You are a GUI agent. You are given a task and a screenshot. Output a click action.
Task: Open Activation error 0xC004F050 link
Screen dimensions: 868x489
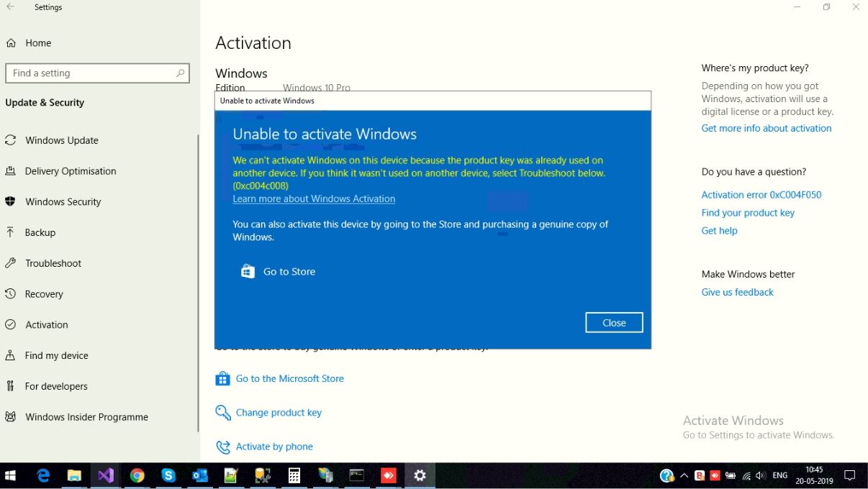pyautogui.click(x=761, y=195)
